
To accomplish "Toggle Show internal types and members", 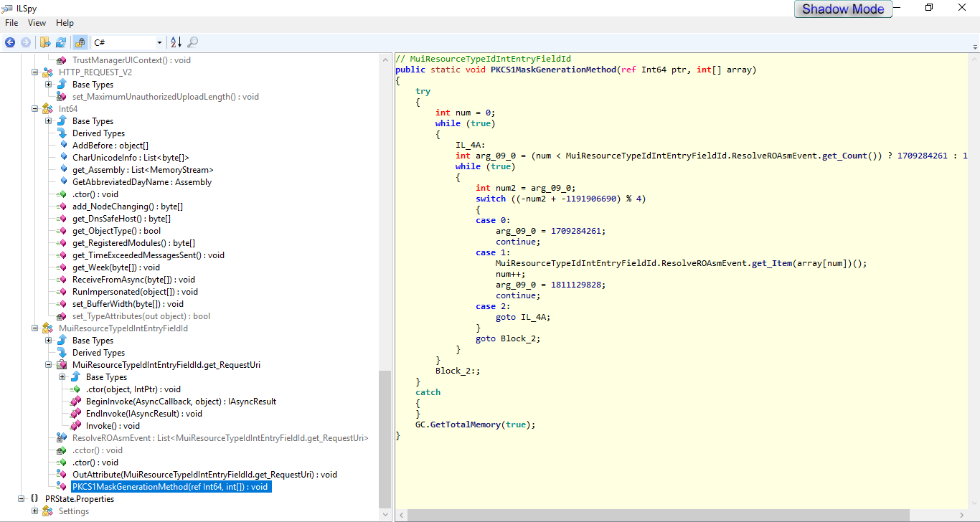I will 80,42.
